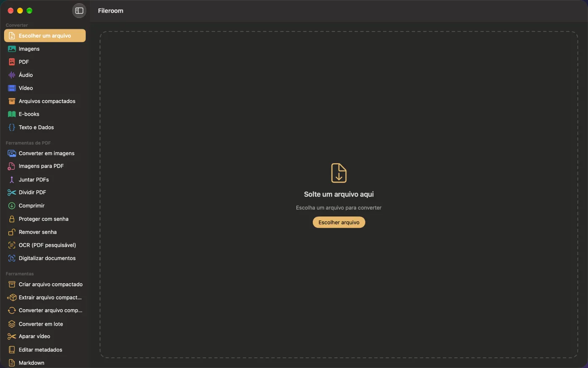Screen dimensions: 588x368
Task: Open Arquivos compactados archive icon
Action: pos(12,101)
